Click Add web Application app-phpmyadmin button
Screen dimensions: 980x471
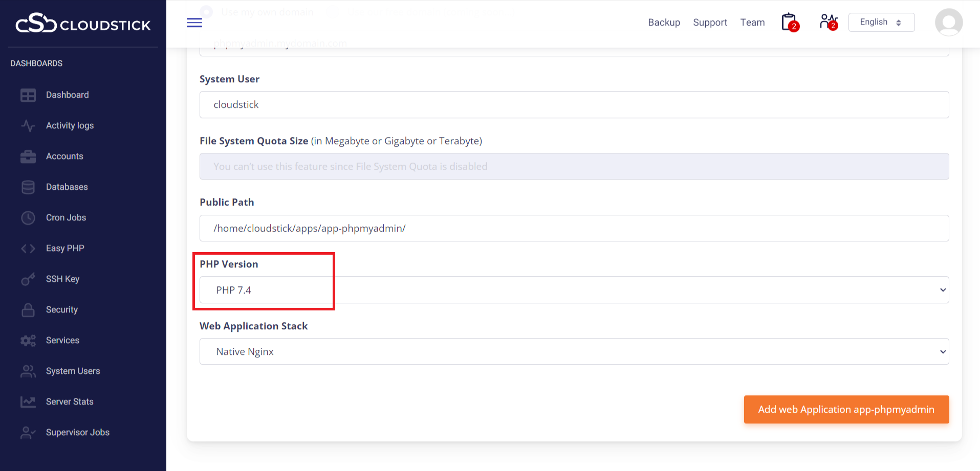846,409
